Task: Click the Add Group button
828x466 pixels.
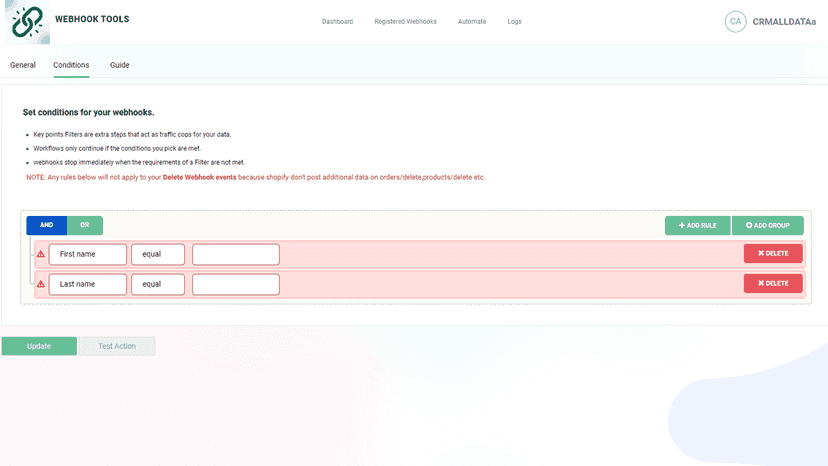Action: click(768, 226)
